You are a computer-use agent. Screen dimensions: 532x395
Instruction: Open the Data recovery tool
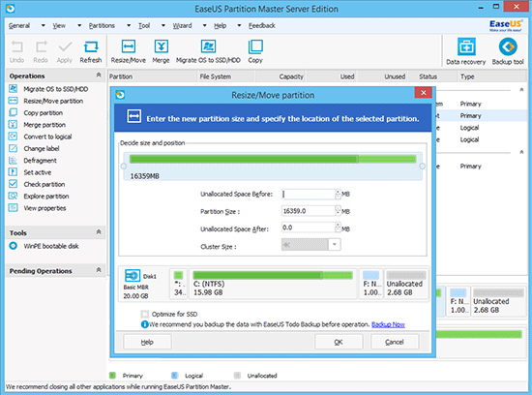pyautogui.click(x=466, y=51)
